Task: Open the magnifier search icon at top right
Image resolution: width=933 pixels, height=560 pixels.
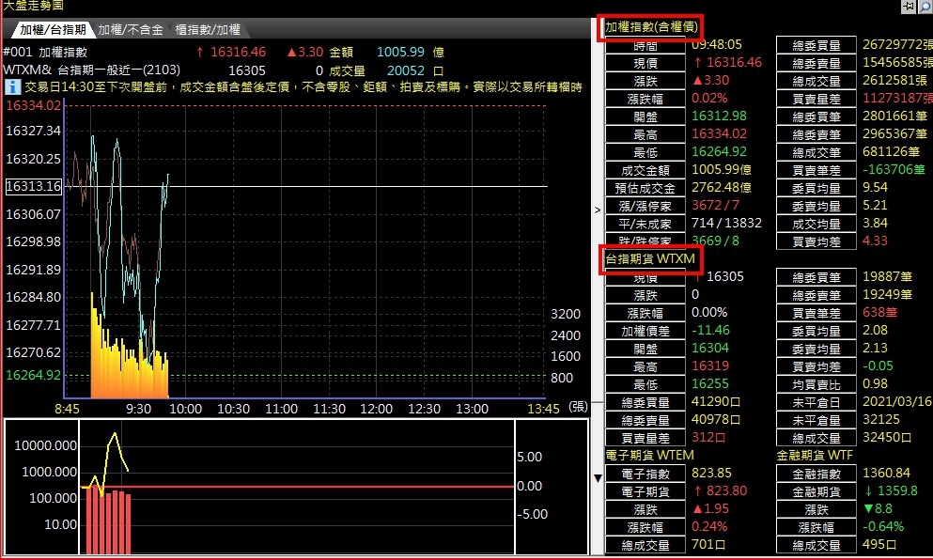Action: (x=925, y=6)
